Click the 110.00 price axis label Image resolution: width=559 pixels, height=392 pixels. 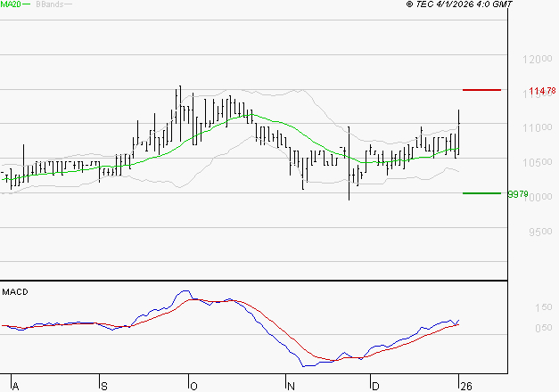click(x=538, y=127)
